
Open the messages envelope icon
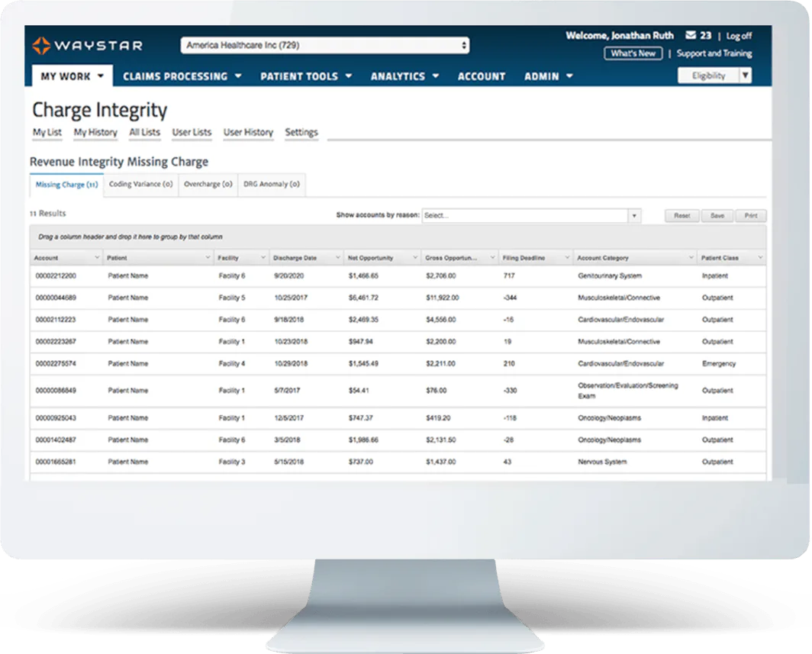(x=691, y=35)
